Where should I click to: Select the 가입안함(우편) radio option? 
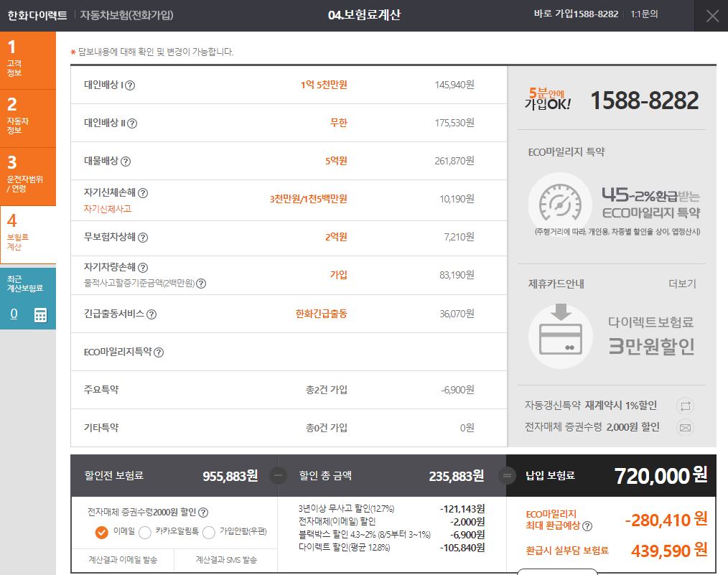tap(209, 533)
